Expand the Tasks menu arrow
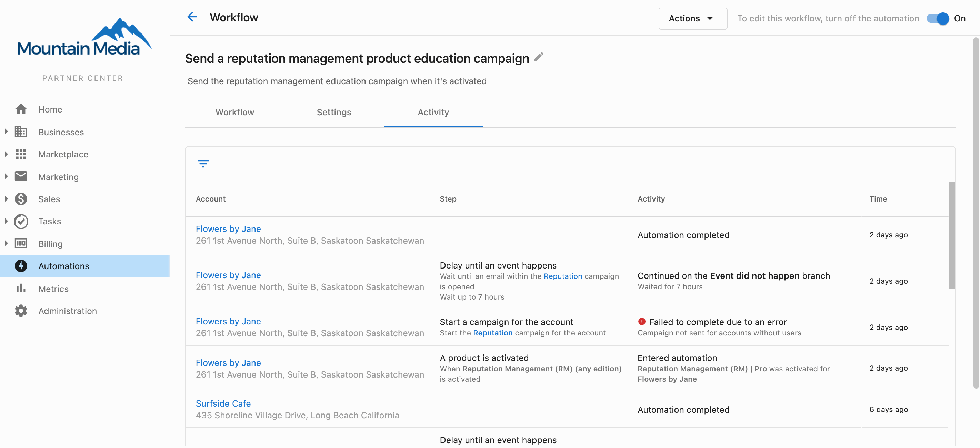The image size is (980, 448). point(6,221)
